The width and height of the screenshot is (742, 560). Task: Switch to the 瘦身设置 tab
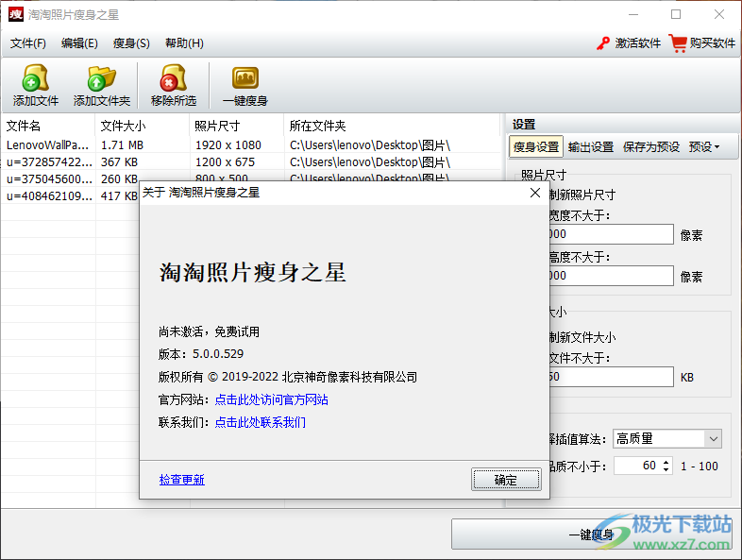(536, 147)
